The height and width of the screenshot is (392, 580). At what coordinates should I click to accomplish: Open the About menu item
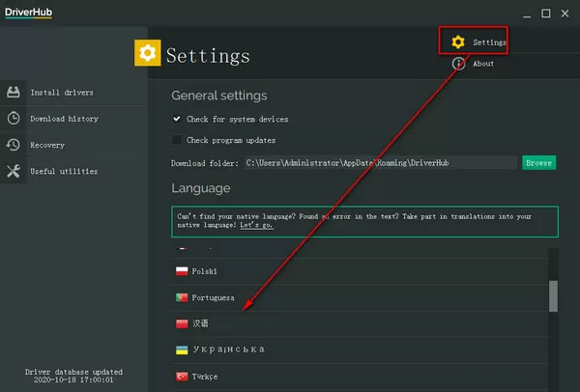(x=473, y=64)
